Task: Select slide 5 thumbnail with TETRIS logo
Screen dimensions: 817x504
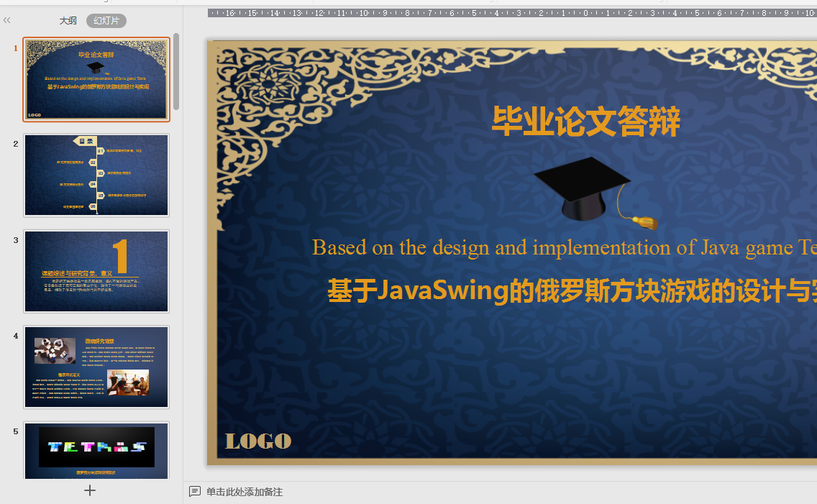Action: (x=96, y=450)
